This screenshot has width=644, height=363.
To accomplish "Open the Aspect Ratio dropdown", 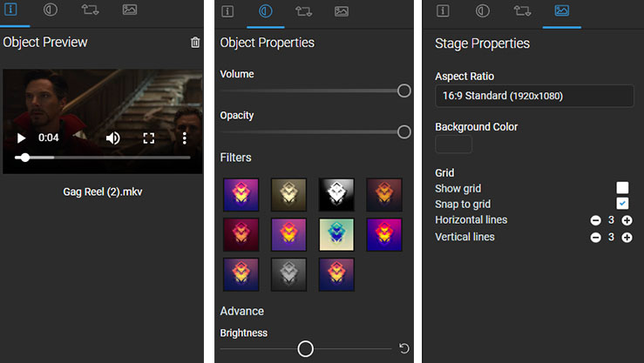I will pos(534,96).
